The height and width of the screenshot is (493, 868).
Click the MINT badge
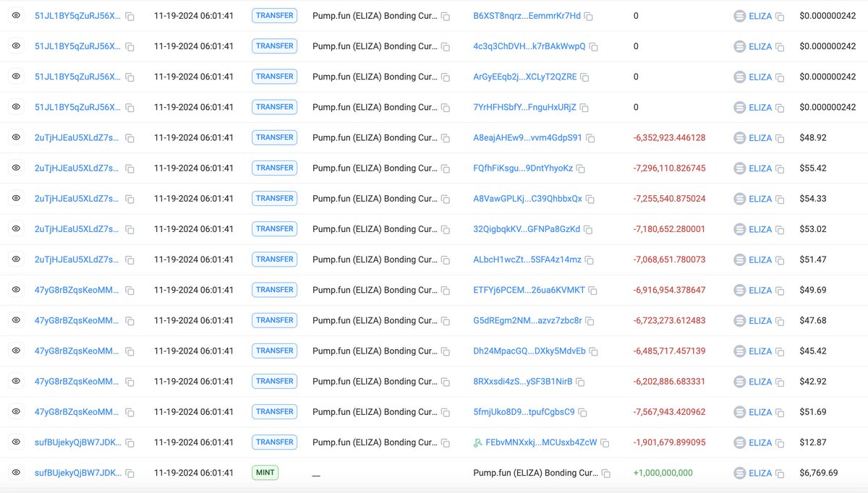tap(265, 473)
